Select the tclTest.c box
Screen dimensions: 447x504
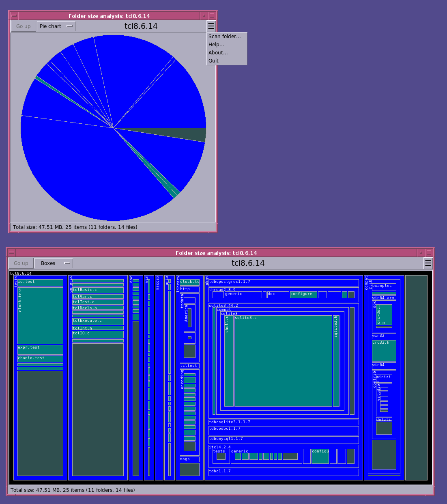(98, 302)
